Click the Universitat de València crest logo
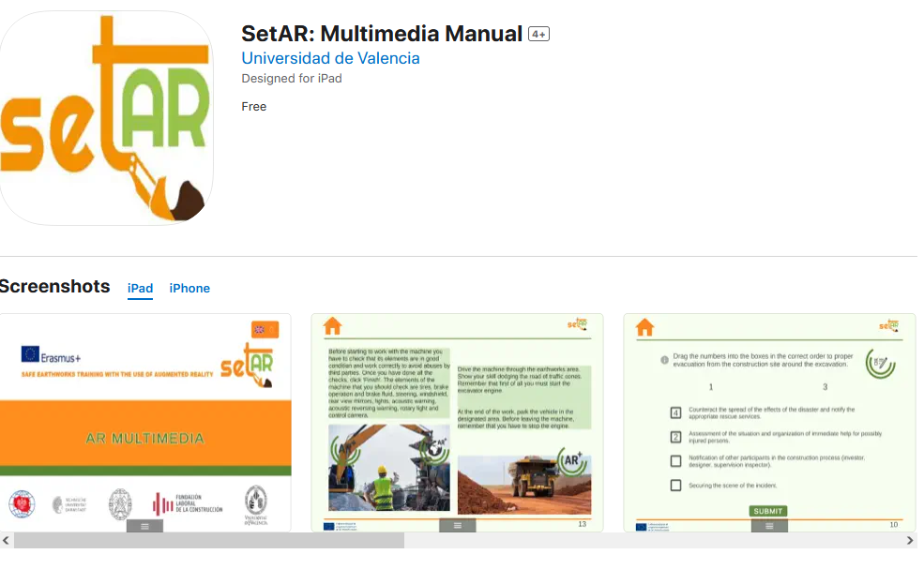The height and width of the screenshot is (569, 924). pyautogui.click(x=256, y=505)
